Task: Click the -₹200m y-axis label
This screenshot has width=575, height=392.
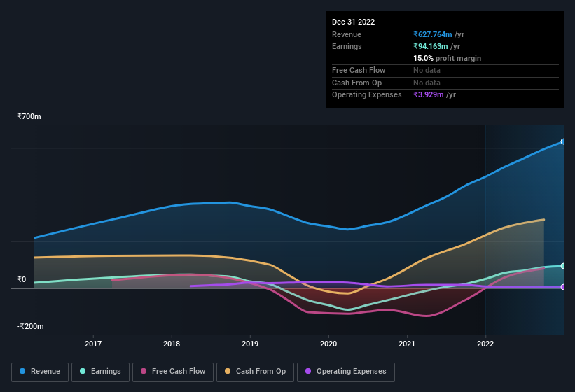Action: tap(30, 326)
